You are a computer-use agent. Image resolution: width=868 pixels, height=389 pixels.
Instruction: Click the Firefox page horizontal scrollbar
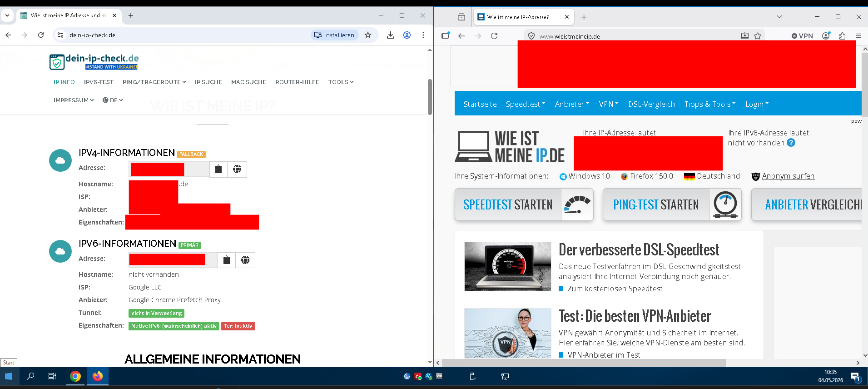pyautogui.click(x=584, y=363)
